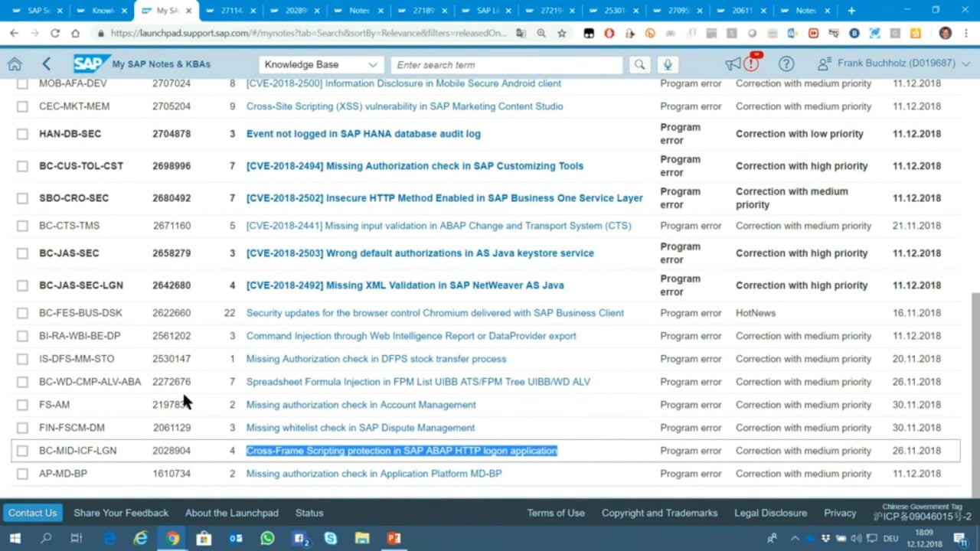Open the zoom magnifier in address bar
Screen dimensions: 980x551
pos(541,34)
